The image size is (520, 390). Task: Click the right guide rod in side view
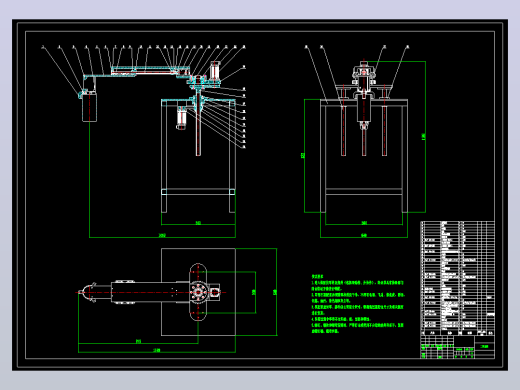384,131
